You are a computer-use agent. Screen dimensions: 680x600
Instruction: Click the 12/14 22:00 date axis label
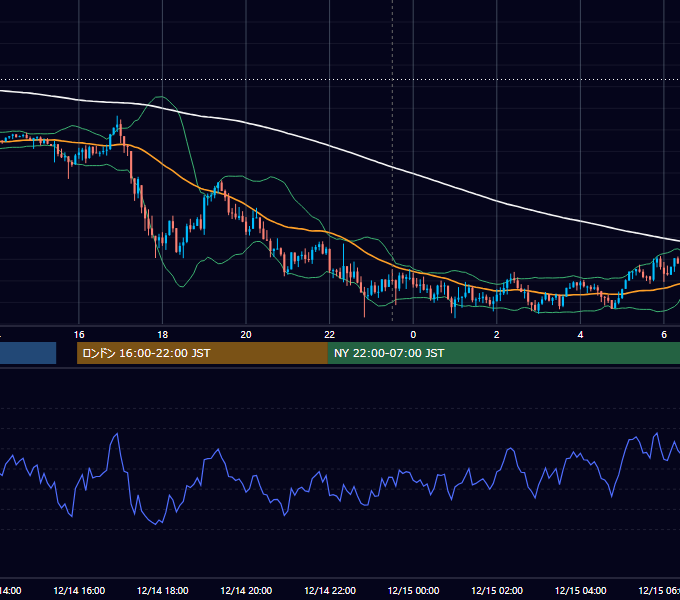(x=330, y=590)
